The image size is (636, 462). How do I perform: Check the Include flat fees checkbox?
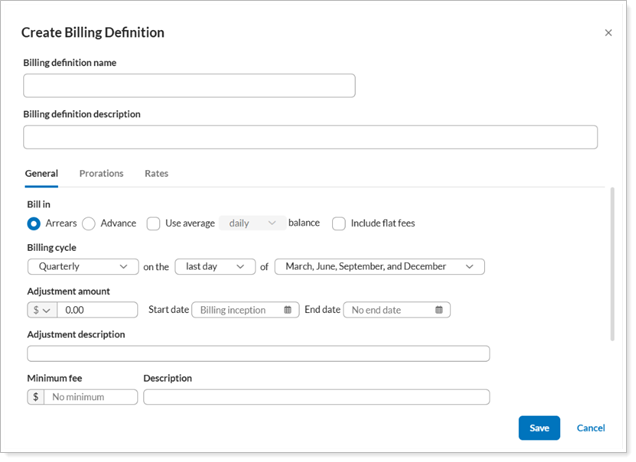pos(339,224)
